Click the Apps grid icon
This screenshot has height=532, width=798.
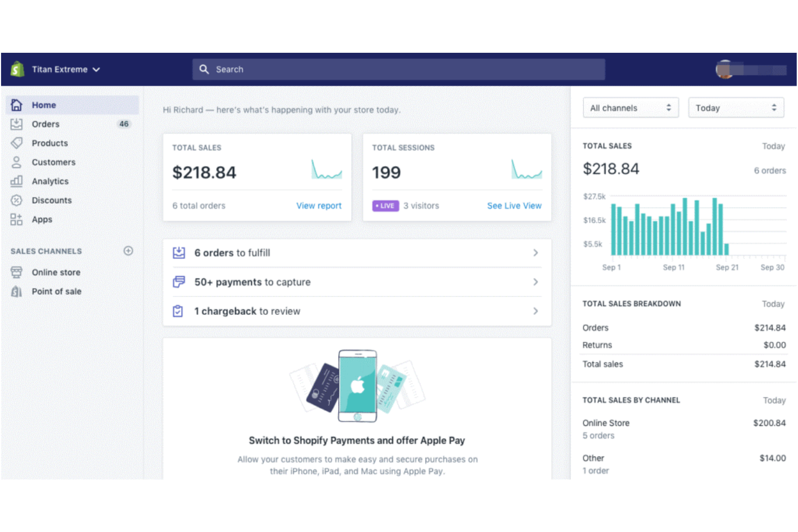point(17,219)
